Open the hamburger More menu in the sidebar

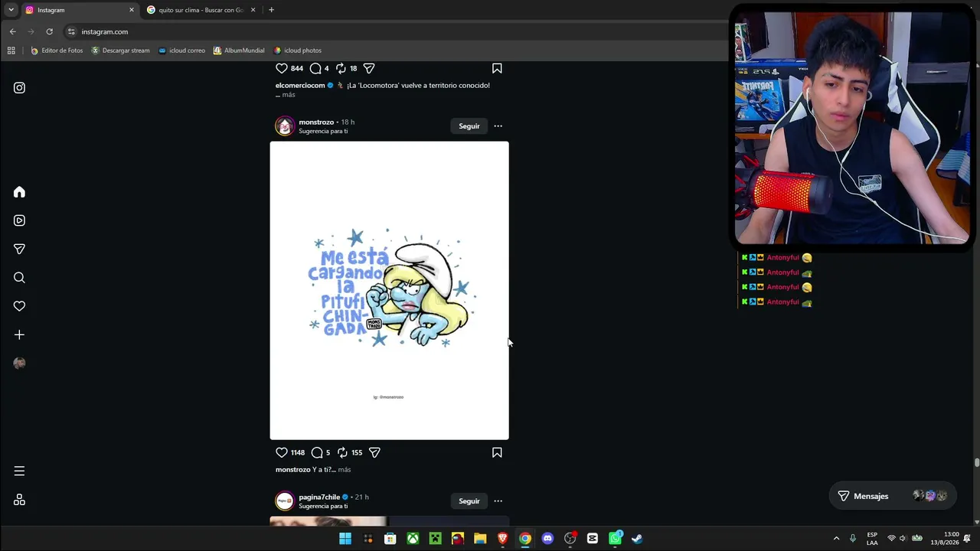pos(19,471)
